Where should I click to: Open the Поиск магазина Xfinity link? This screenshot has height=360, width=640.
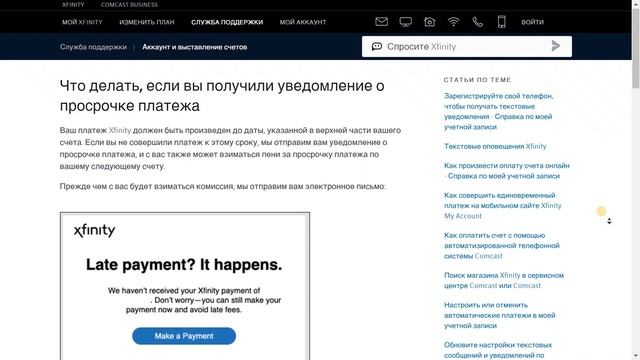tap(504, 280)
